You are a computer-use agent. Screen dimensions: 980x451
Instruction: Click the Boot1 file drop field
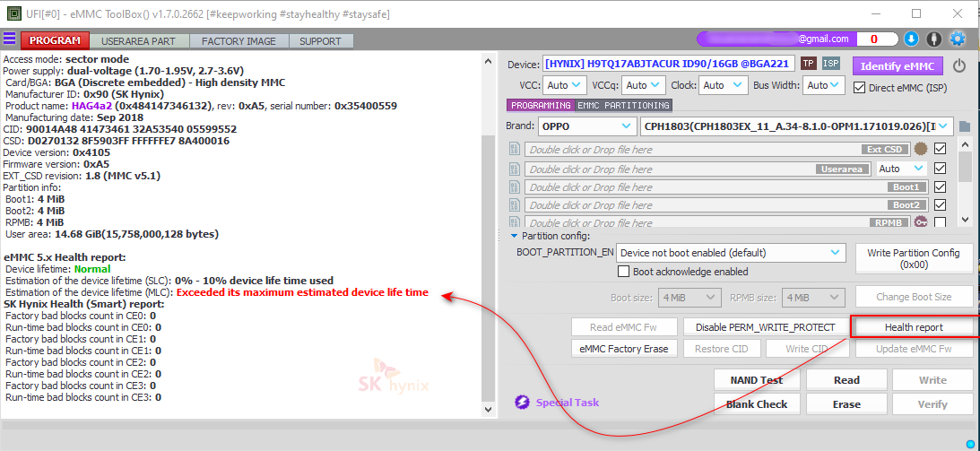(x=725, y=186)
